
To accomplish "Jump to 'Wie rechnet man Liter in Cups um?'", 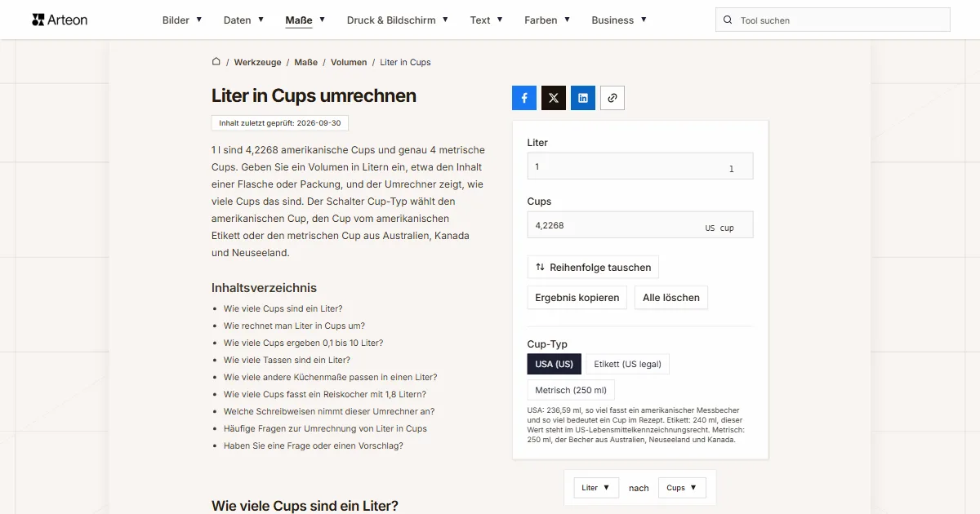I will (295, 326).
